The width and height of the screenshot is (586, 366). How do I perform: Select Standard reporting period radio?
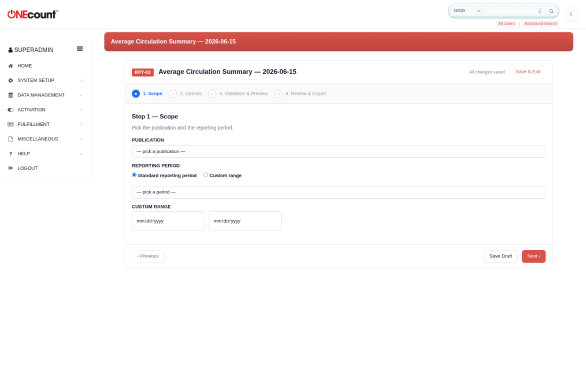pyautogui.click(x=134, y=175)
